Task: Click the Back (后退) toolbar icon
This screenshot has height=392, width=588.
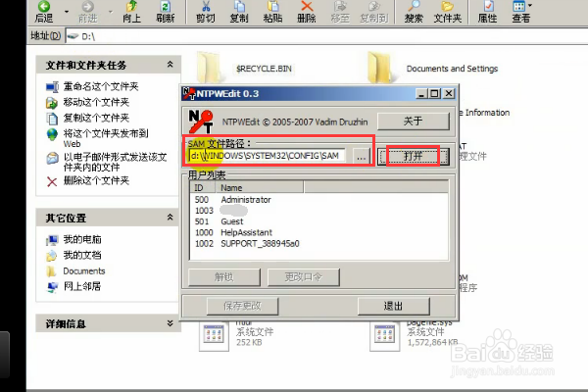Action: coord(44,11)
